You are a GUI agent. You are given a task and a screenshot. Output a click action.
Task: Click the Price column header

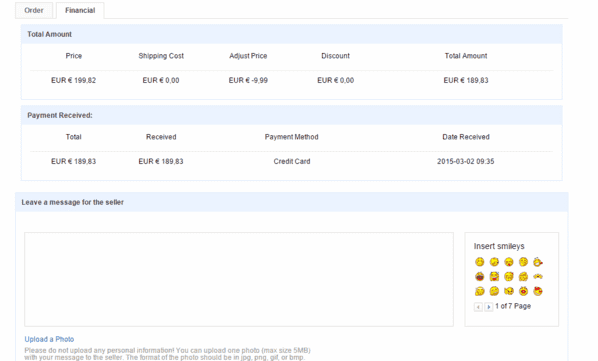(x=74, y=56)
